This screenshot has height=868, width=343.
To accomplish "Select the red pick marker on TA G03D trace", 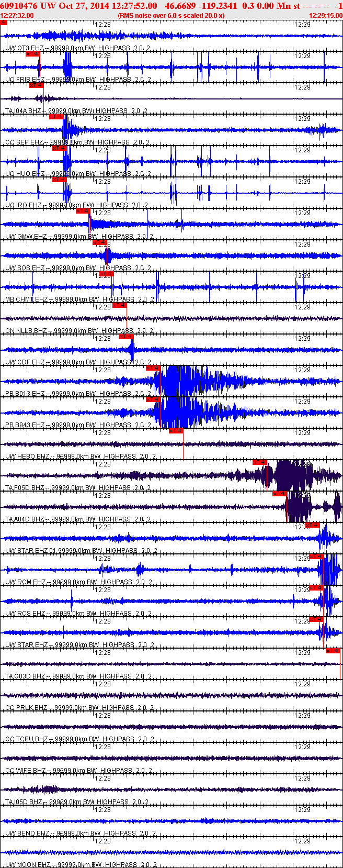I will coord(333,651).
